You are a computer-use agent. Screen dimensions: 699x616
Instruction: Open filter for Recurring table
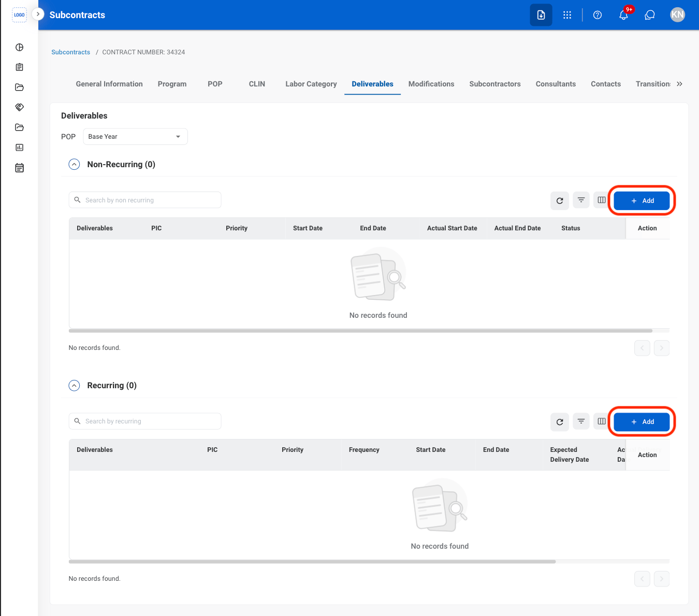pos(581,421)
